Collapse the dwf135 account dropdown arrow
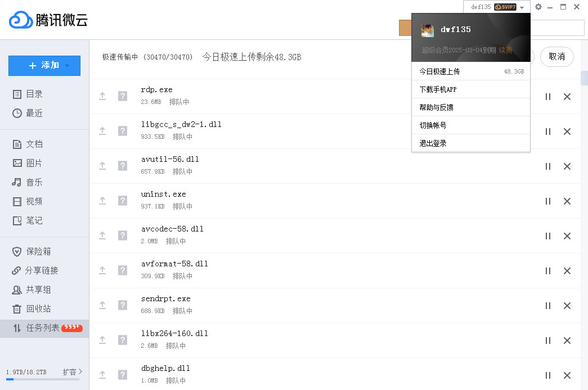The image size is (588, 390). 522,7
